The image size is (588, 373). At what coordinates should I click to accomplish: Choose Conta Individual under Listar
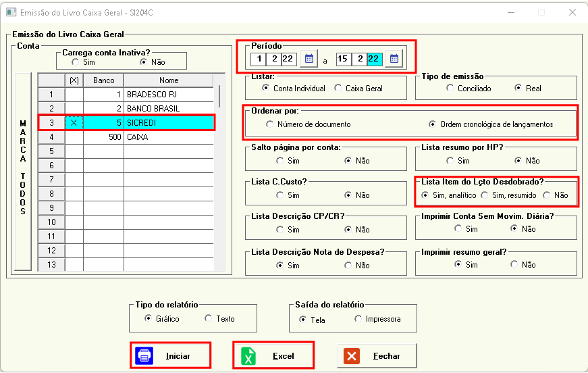[x=266, y=89]
